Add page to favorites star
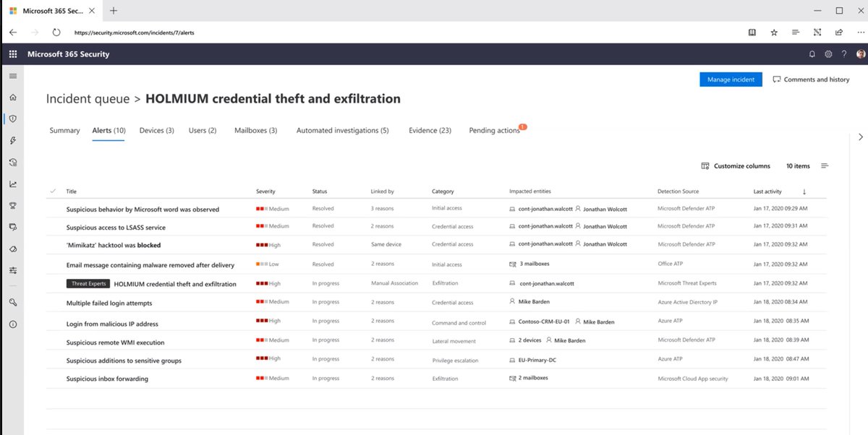Screen dimensions: 868x435 pos(774,33)
